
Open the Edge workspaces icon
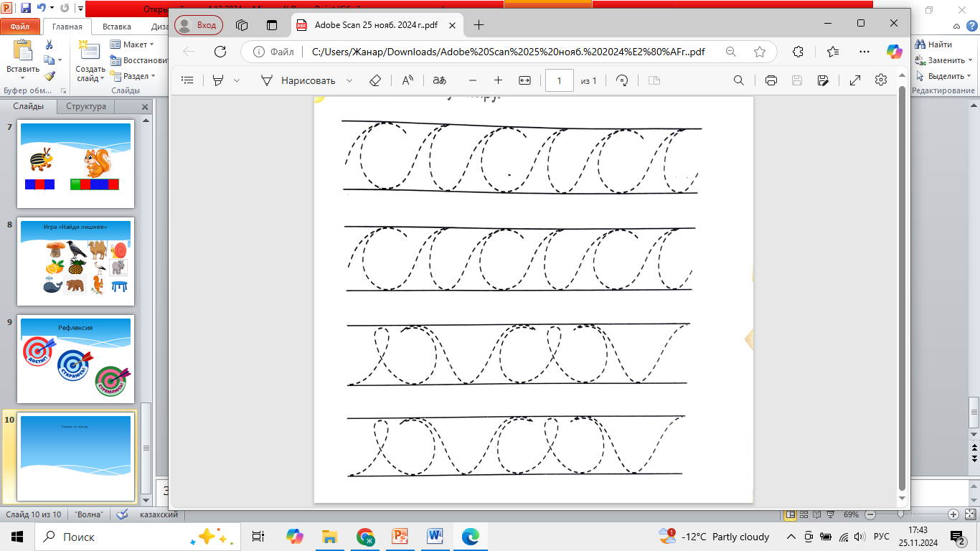[x=242, y=24]
